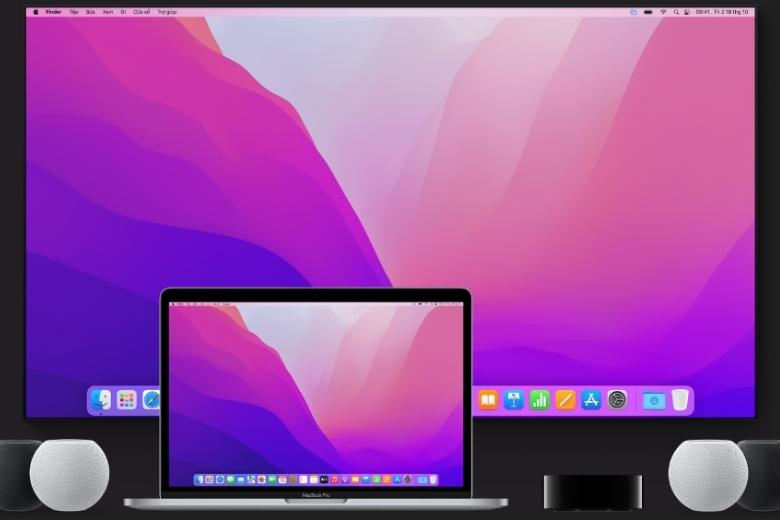
Task: Open App Store from the large display Dock
Action: click(x=591, y=400)
